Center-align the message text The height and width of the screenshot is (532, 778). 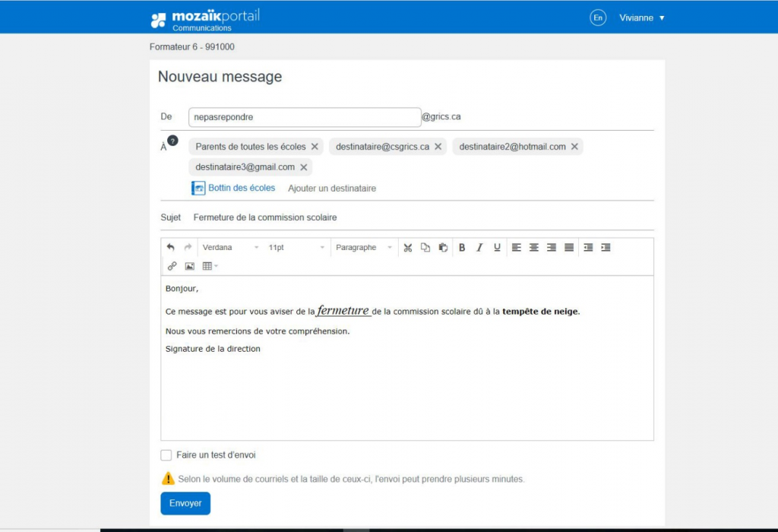pyautogui.click(x=534, y=247)
